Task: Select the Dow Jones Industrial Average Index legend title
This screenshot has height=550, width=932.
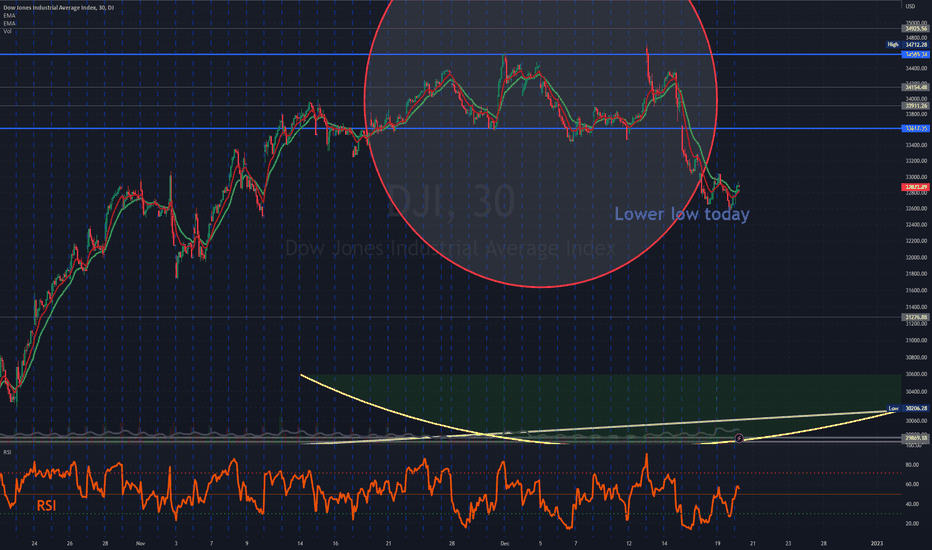Action: (59, 7)
